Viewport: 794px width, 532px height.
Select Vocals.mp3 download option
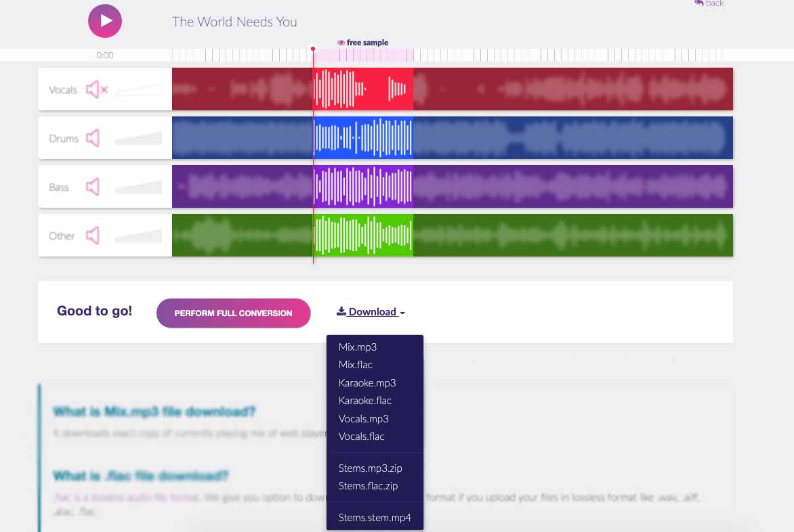364,419
